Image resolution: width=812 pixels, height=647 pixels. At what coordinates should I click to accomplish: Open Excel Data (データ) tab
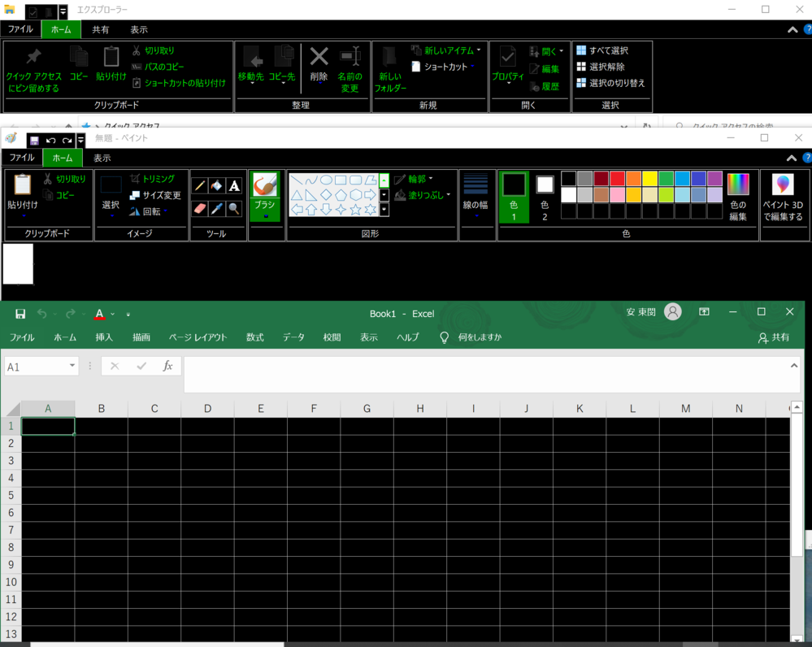click(x=293, y=337)
